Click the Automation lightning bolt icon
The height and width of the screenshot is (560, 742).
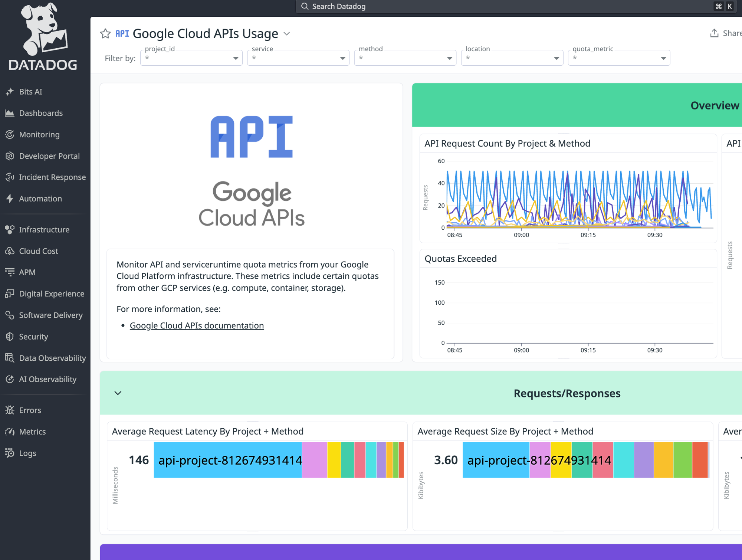10,199
